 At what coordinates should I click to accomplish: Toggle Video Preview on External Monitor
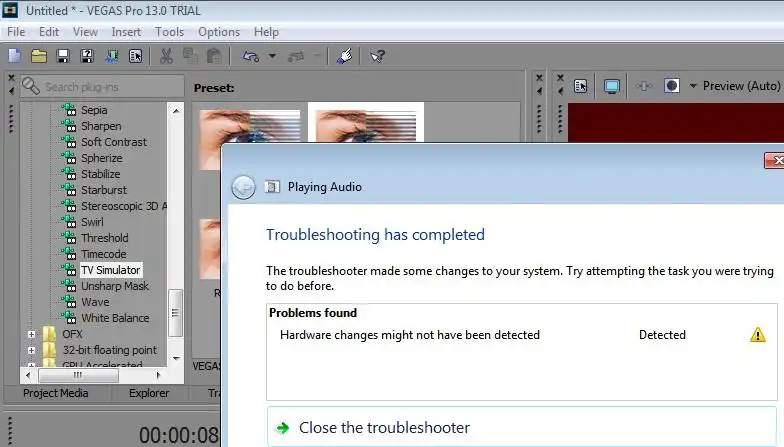click(612, 86)
